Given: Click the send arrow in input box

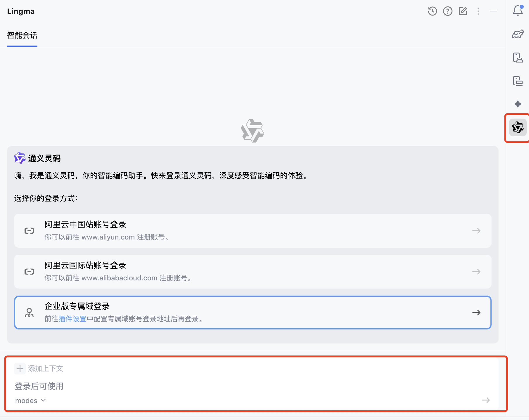Looking at the screenshot, I should pos(486,400).
